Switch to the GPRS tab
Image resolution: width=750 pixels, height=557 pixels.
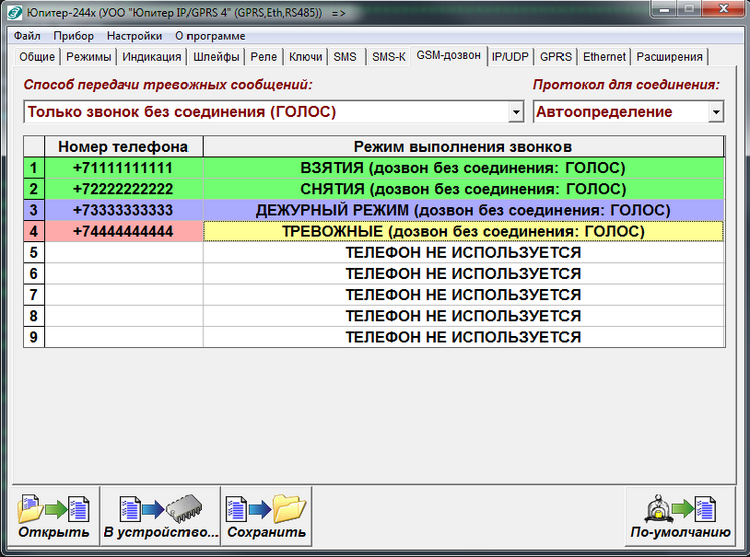[556, 57]
